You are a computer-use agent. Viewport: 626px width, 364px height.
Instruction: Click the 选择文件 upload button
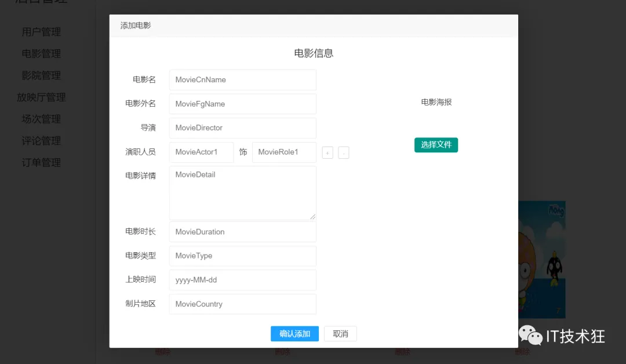pyautogui.click(x=436, y=145)
